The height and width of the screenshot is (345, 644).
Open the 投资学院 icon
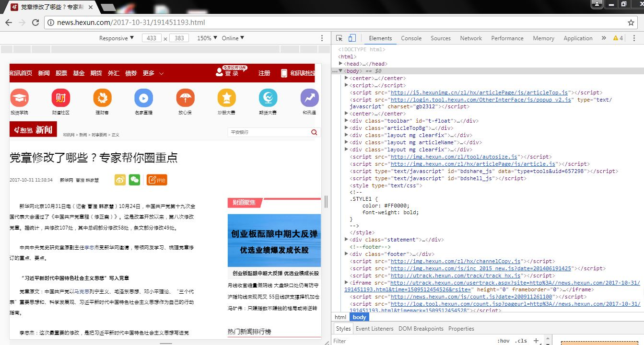coord(20,98)
